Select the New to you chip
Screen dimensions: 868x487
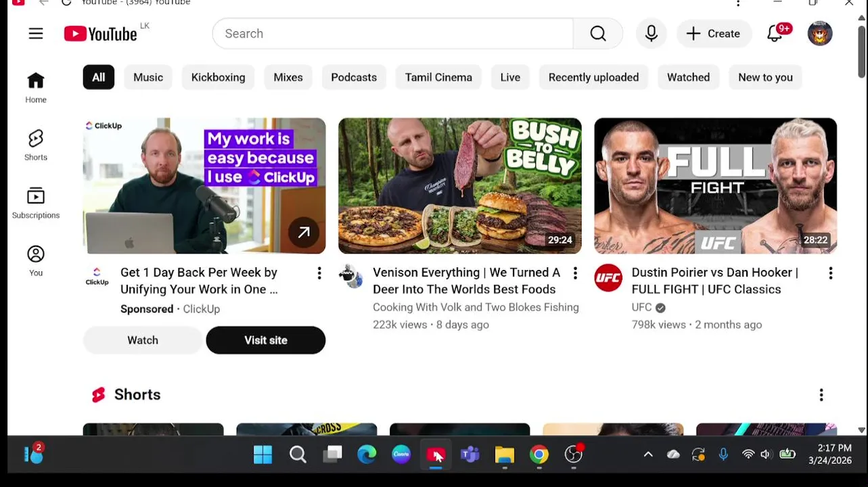tap(765, 77)
